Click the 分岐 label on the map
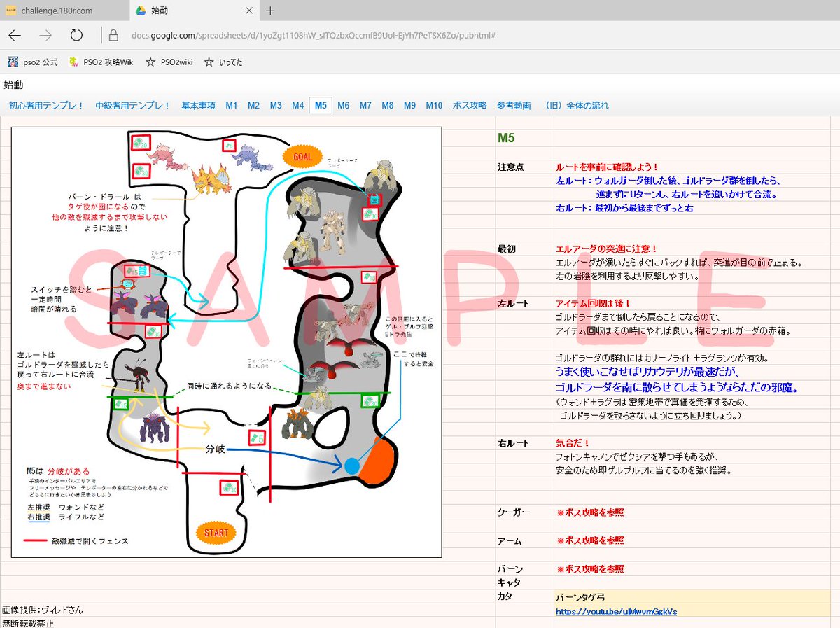The width and height of the screenshot is (840, 628). click(x=215, y=449)
